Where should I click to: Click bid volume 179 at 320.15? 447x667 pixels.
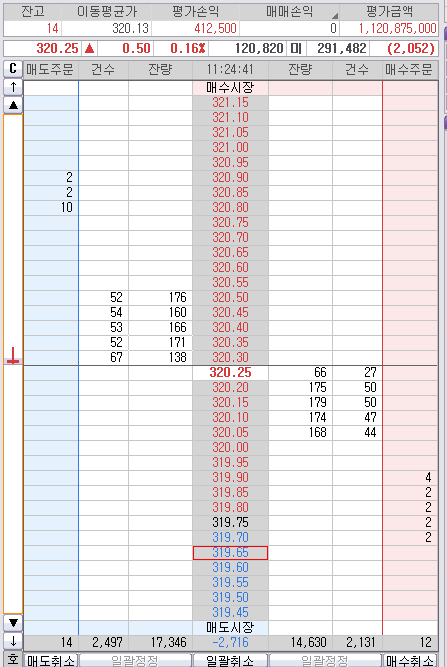point(300,402)
